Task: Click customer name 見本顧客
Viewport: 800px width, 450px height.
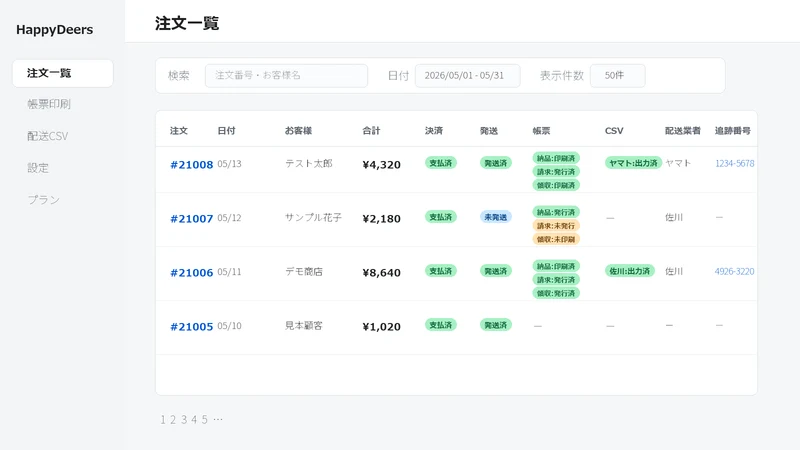Action: (304, 326)
